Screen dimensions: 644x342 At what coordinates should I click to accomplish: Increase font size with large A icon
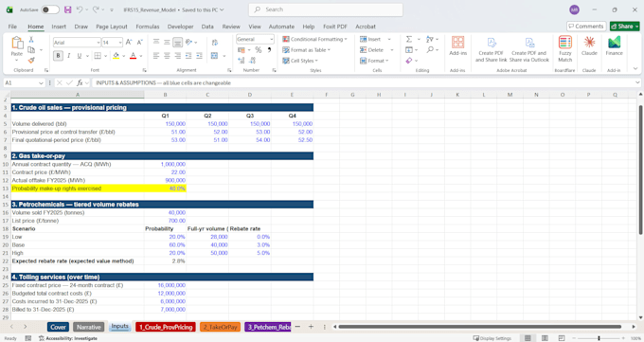click(x=129, y=43)
